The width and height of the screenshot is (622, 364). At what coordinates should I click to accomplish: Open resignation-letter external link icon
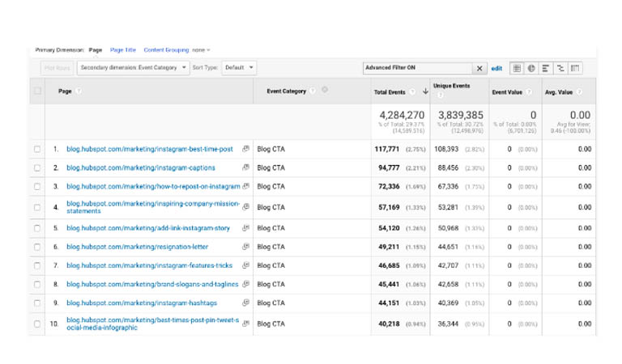(x=246, y=246)
